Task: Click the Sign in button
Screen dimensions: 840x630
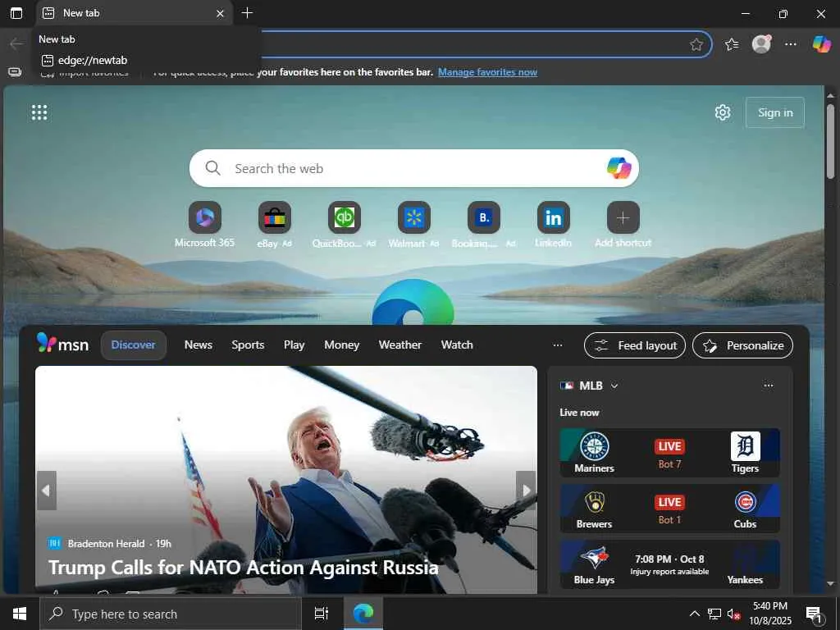Action: click(x=775, y=112)
